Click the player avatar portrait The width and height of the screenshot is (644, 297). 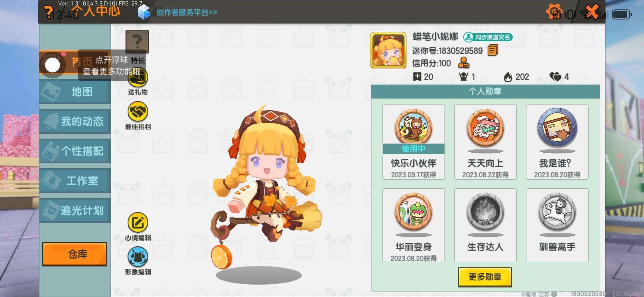tap(388, 50)
